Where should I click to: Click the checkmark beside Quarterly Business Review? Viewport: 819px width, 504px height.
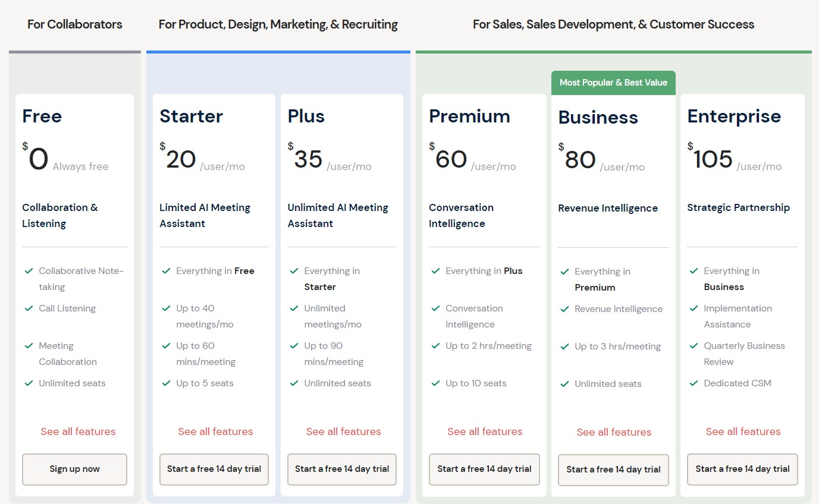[694, 346]
